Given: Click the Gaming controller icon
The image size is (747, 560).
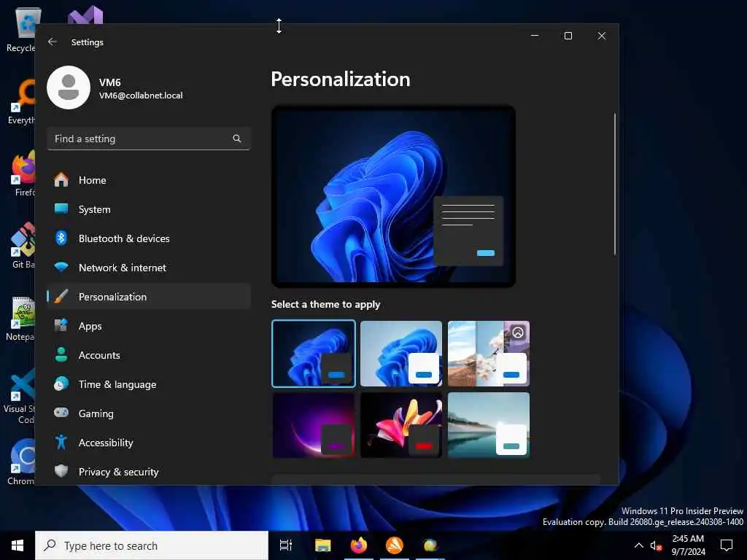Looking at the screenshot, I should (61, 413).
